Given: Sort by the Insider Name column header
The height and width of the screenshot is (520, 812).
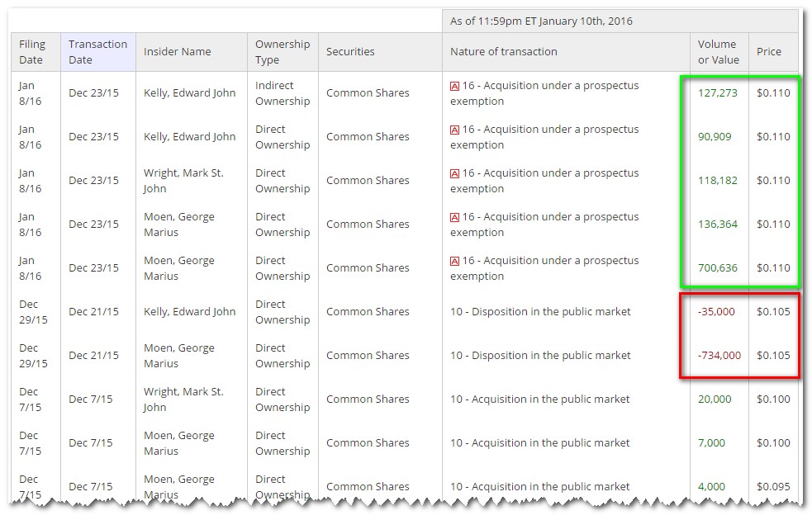Looking at the screenshot, I should coord(178,51).
